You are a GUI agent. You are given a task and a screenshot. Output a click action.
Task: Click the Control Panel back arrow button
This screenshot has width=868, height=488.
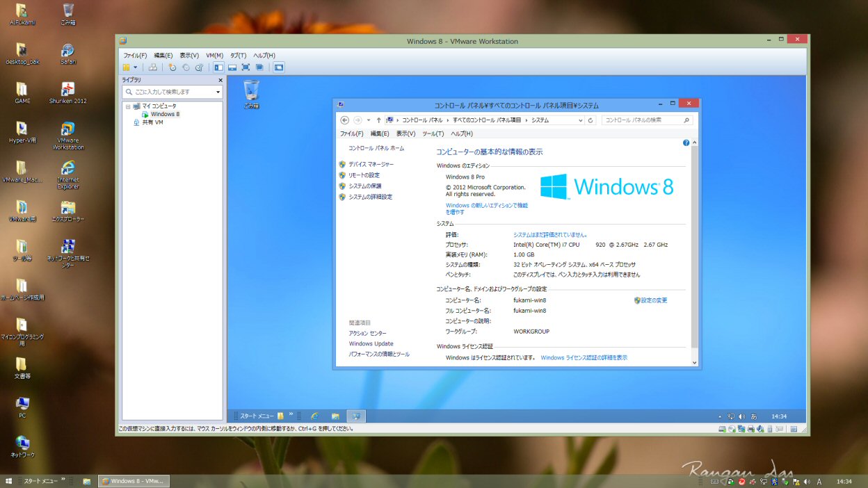coord(344,120)
